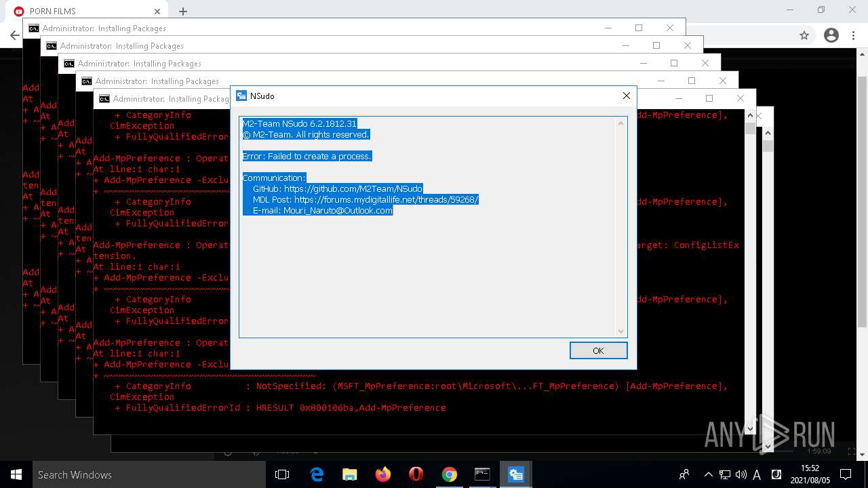Screen dimensions: 868x488
Task: Switch to Chrome on the taskbar
Action: [449, 474]
